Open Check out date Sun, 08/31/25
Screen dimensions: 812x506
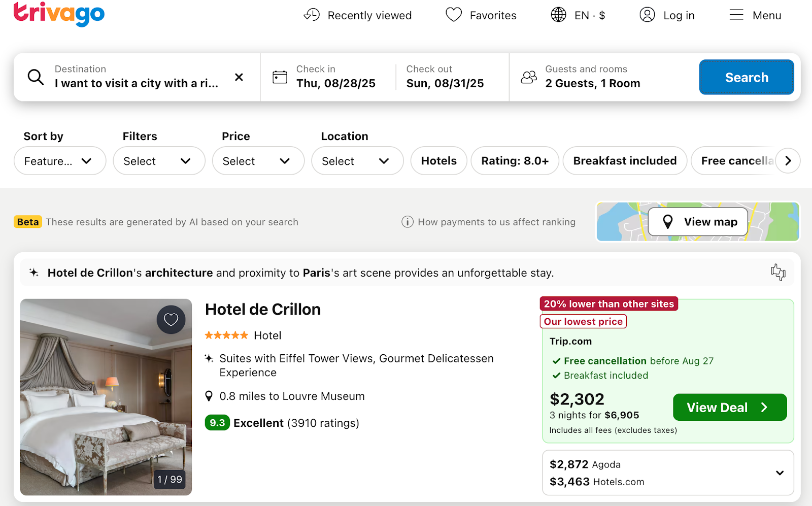tap(445, 77)
